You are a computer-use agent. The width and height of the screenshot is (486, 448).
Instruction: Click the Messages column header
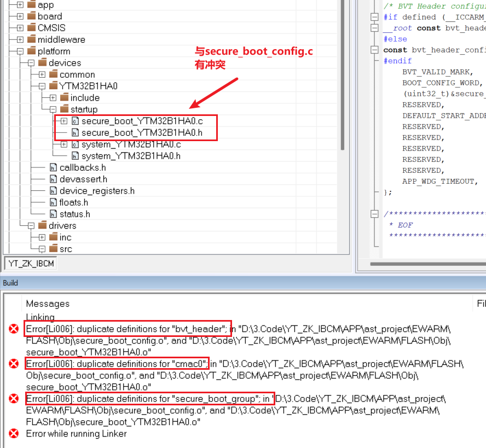48,304
